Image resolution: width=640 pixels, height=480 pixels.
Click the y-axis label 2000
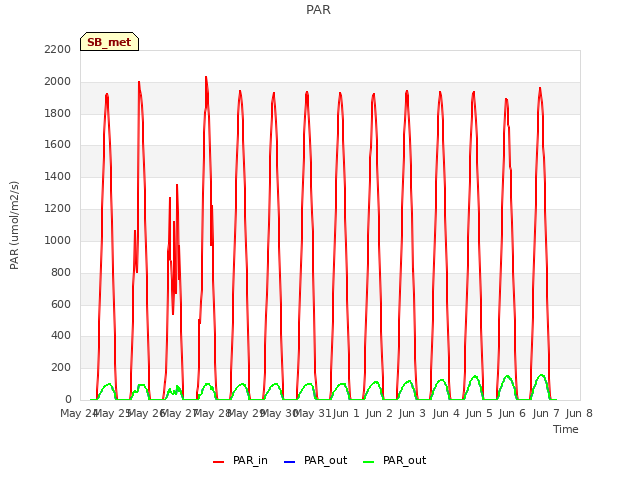(x=58, y=81)
